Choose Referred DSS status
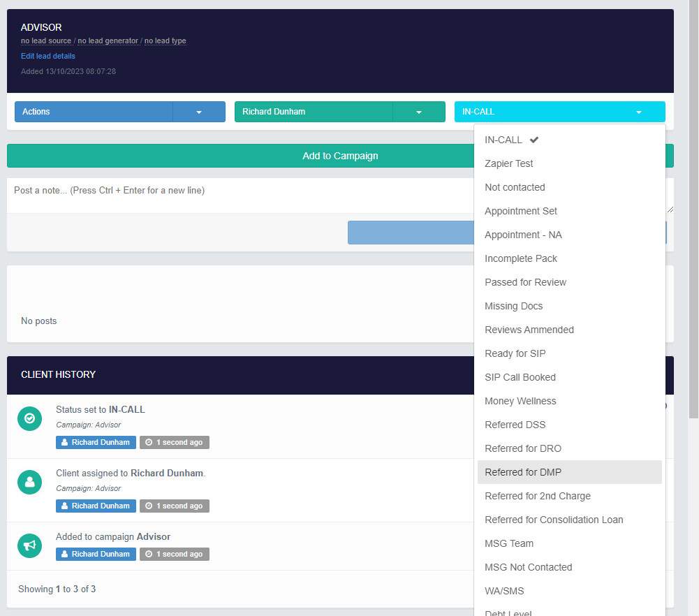This screenshot has width=699, height=616. tap(569, 425)
